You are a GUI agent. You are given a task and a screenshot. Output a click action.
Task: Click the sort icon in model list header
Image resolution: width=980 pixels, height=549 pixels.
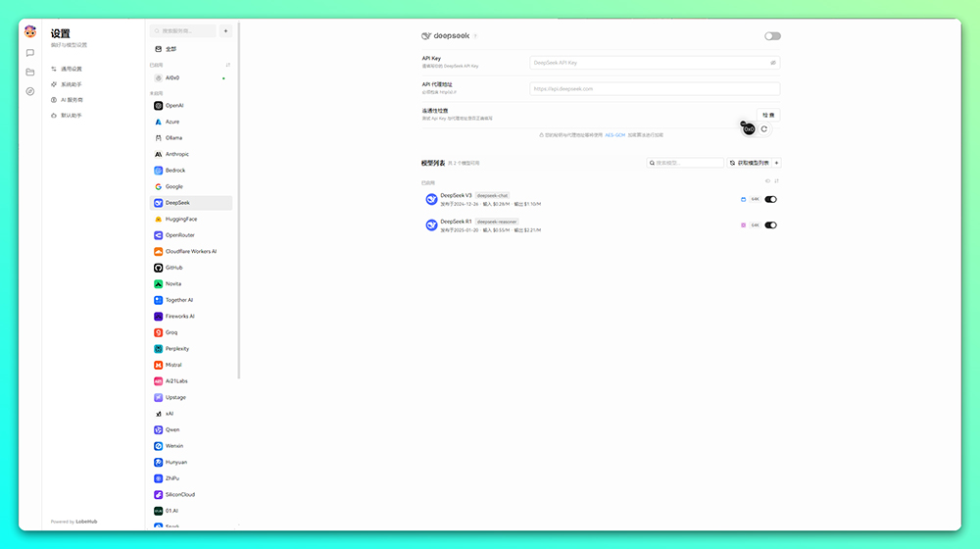pyautogui.click(x=777, y=181)
